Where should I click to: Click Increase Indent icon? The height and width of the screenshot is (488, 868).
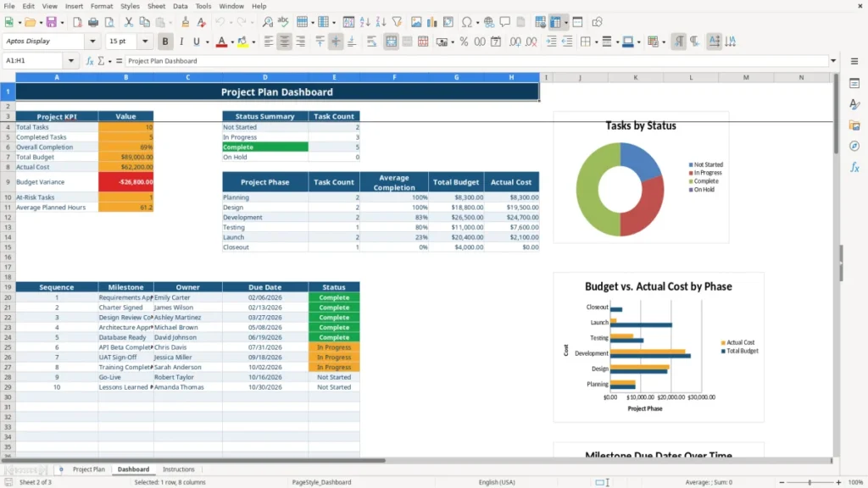click(551, 42)
